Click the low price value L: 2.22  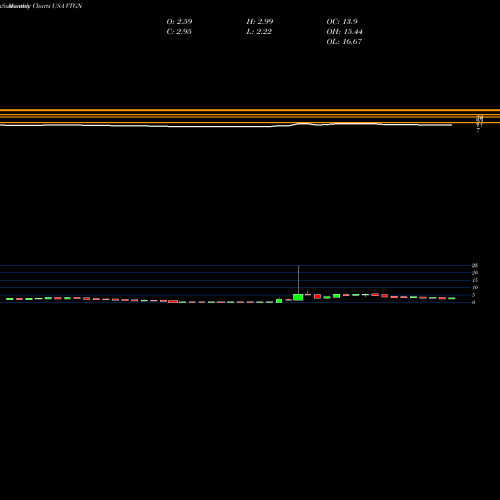point(259,32)
